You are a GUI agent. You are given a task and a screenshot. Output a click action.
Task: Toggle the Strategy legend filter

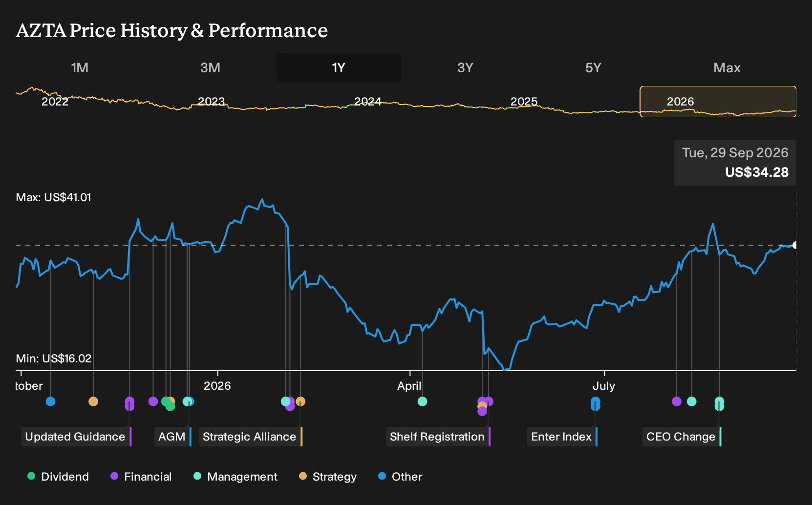328,477
